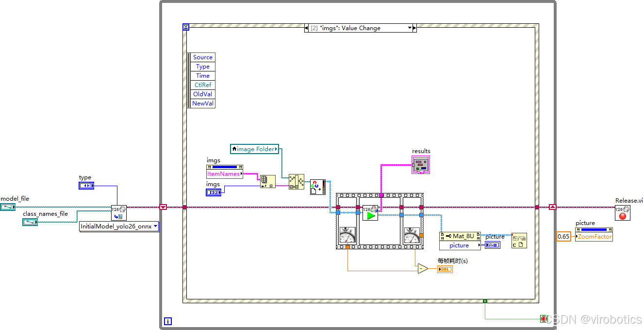Select the left Tick Count stopwatch icon
The width and height of the screenshot is (644, 330).
coord(347,235)
